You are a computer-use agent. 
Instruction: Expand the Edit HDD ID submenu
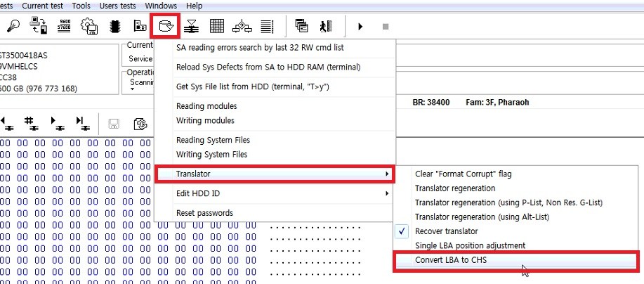(274, 193)
